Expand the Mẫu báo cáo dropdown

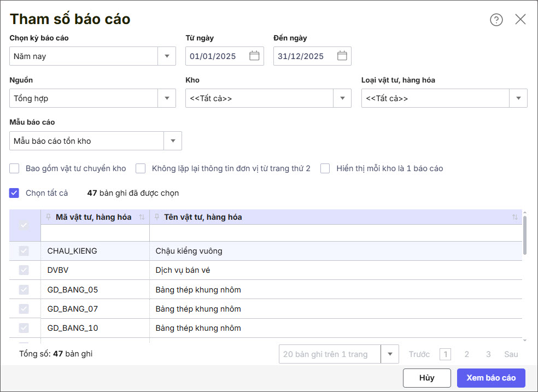pos(173,141)
